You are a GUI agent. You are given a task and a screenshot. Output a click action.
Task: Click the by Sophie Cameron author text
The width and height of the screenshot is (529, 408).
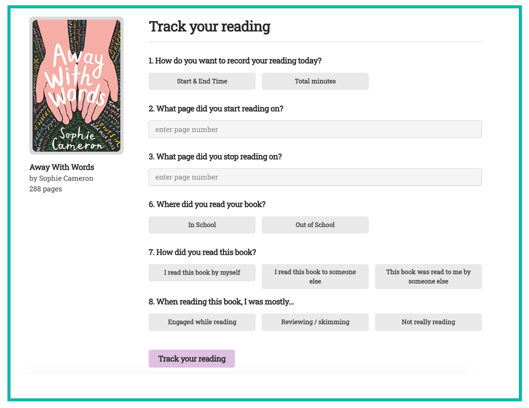point(61,178)
